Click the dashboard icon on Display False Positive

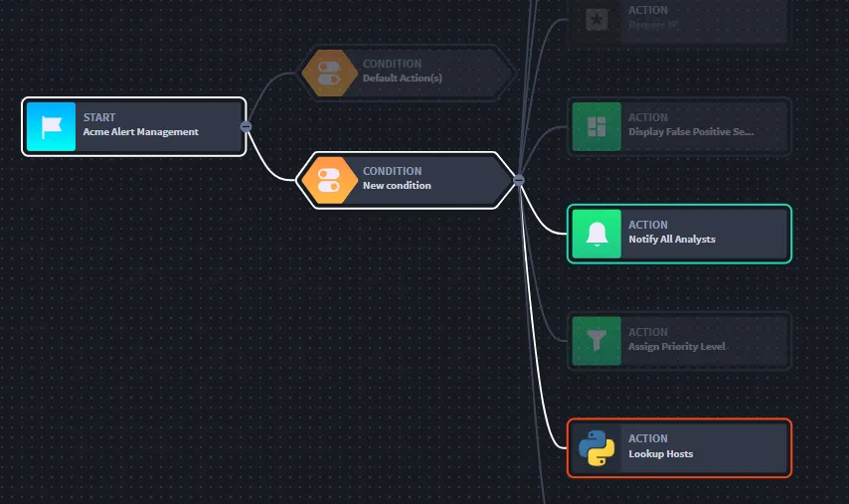tap(596, 126)
